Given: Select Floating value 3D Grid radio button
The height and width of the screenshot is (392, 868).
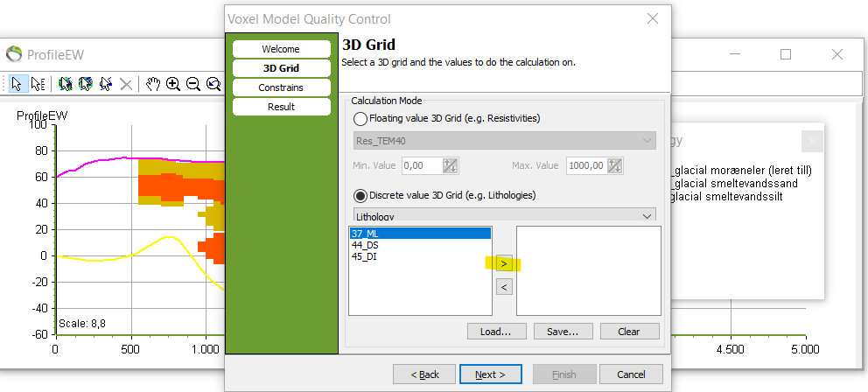Looking at the screenshot, I should pyautogui.click(x=360, y=118).
